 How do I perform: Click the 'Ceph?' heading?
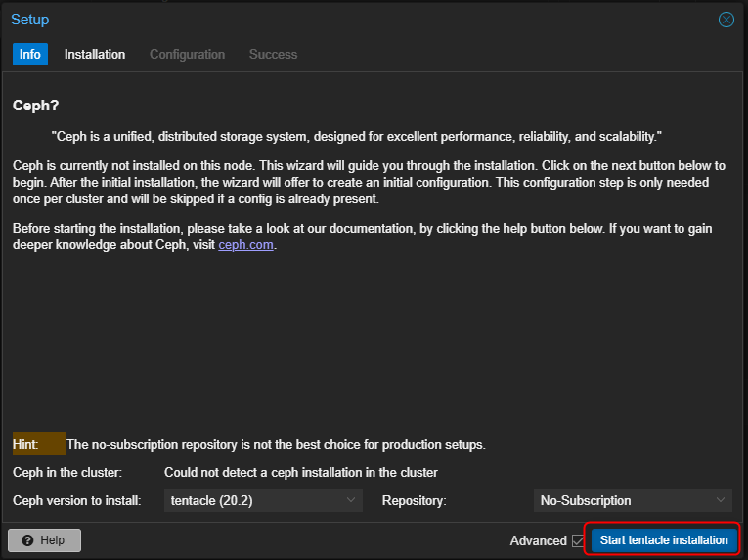pos(36,106)
